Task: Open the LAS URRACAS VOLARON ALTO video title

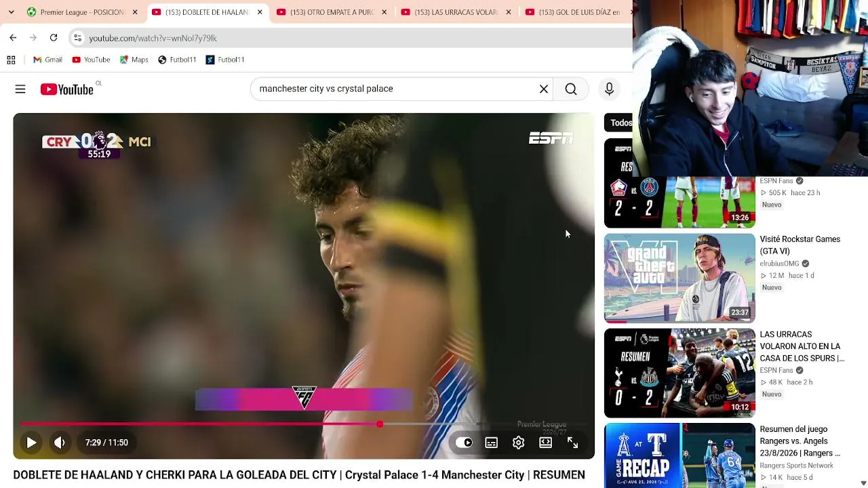Action: point(802,346)
